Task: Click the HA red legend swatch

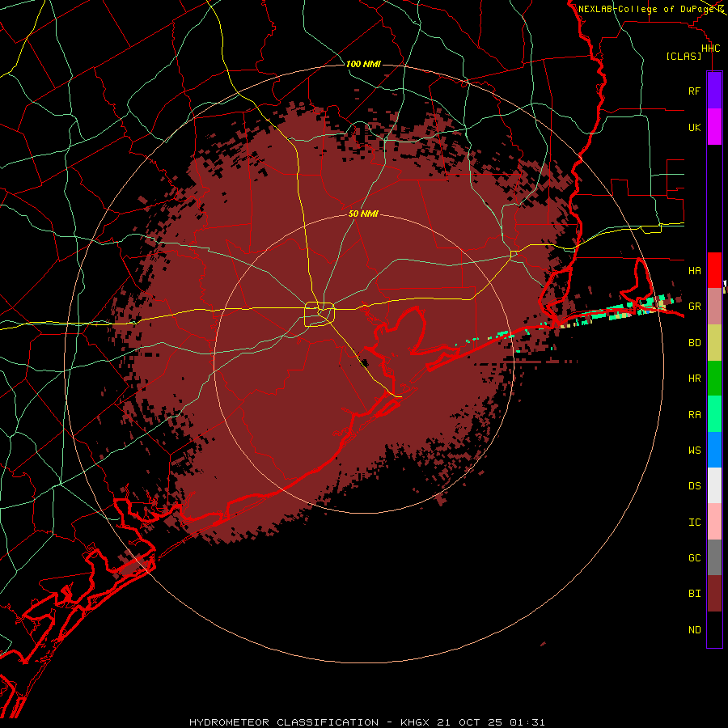Action: point(714,270)
